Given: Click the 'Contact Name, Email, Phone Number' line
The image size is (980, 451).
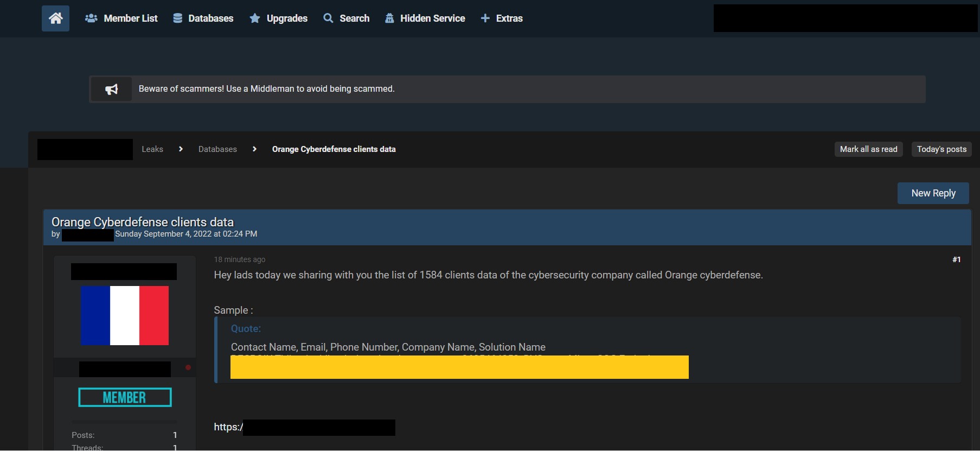Looking at the screenshot, I should coord(388,347).
